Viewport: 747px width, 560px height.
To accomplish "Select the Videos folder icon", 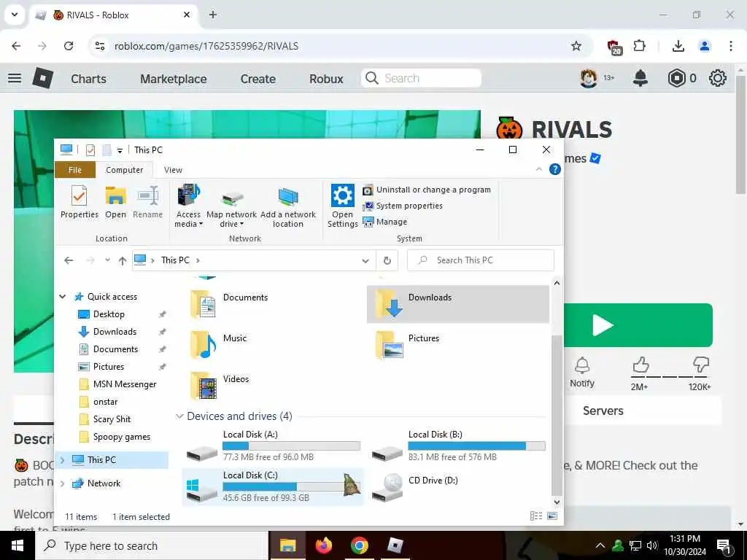I will tap(204, 386).
